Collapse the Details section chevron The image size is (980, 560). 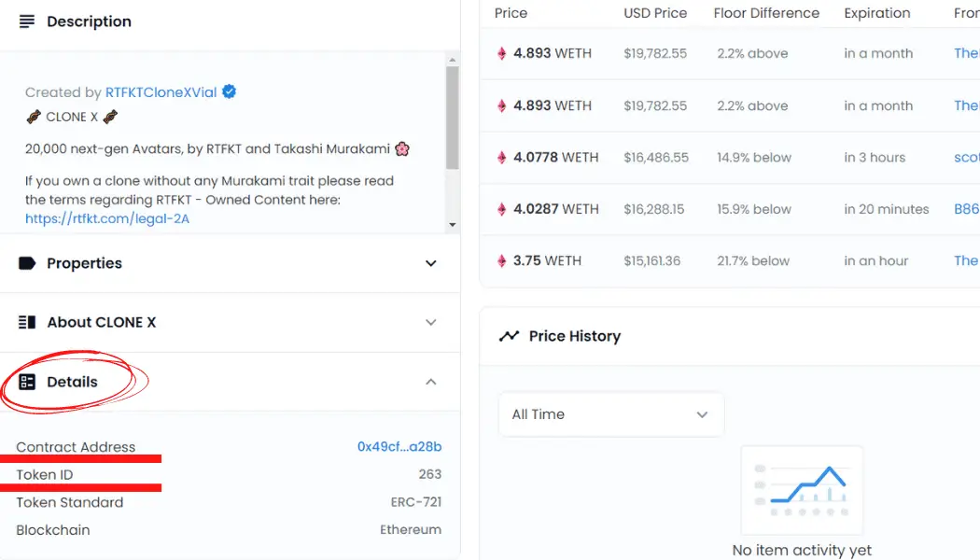(431, 382)
